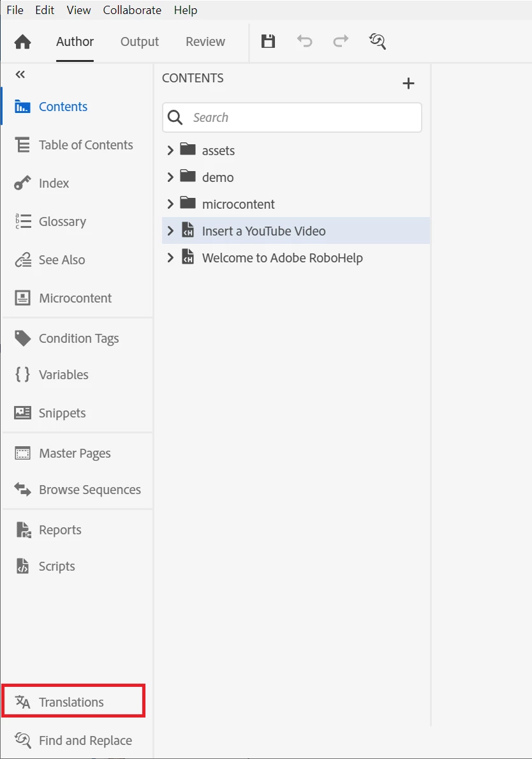Screen dimensions: 532x759
Task: Open the View menu
Action: coord(78,10)
